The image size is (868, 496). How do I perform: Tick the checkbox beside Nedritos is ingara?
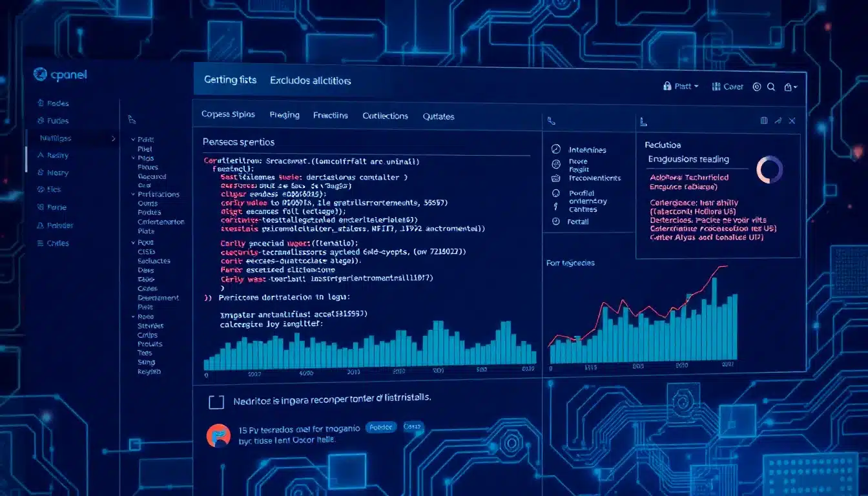pos(216,402)
